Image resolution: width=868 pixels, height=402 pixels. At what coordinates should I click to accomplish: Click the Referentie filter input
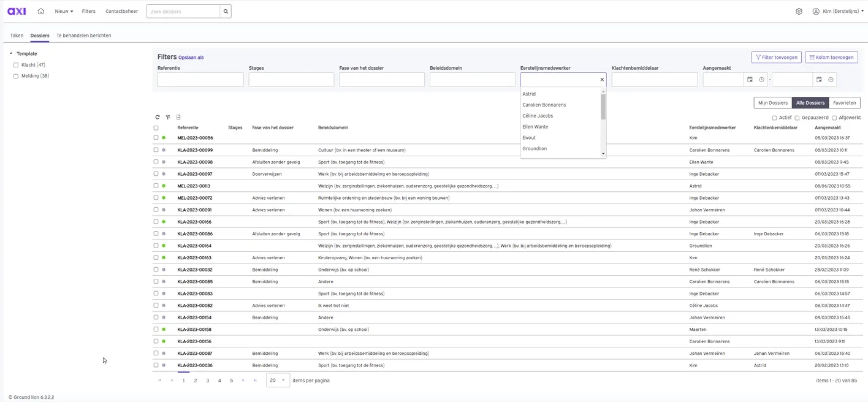200,80
